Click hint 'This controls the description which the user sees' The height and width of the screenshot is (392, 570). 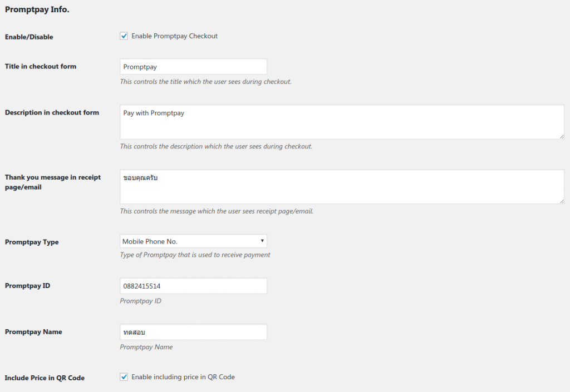(x=217, y=146)
